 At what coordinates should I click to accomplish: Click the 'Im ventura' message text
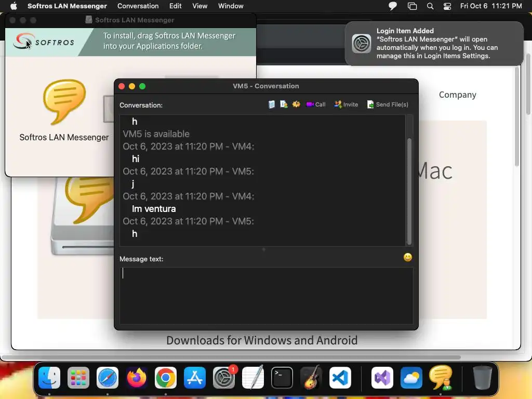[154, 209]
